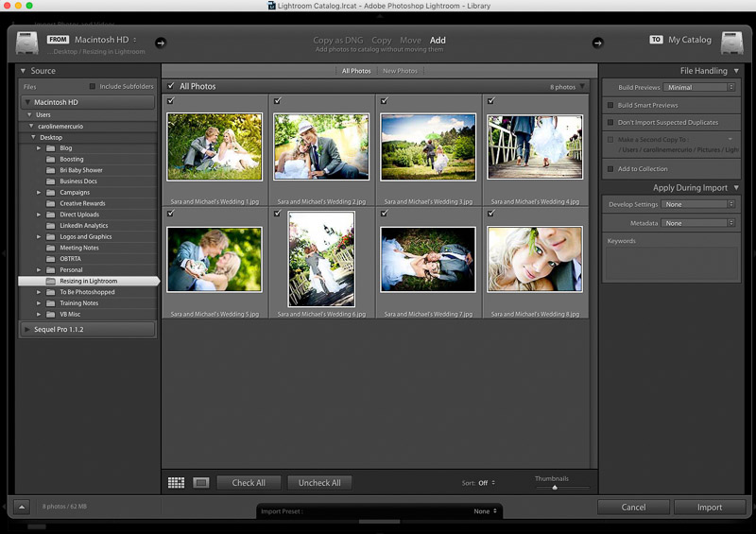The height and width of the screenshot is (534, 756).
Task: Click into the Keywords text field
Action: pyautogui.click(x=671, y=263)
